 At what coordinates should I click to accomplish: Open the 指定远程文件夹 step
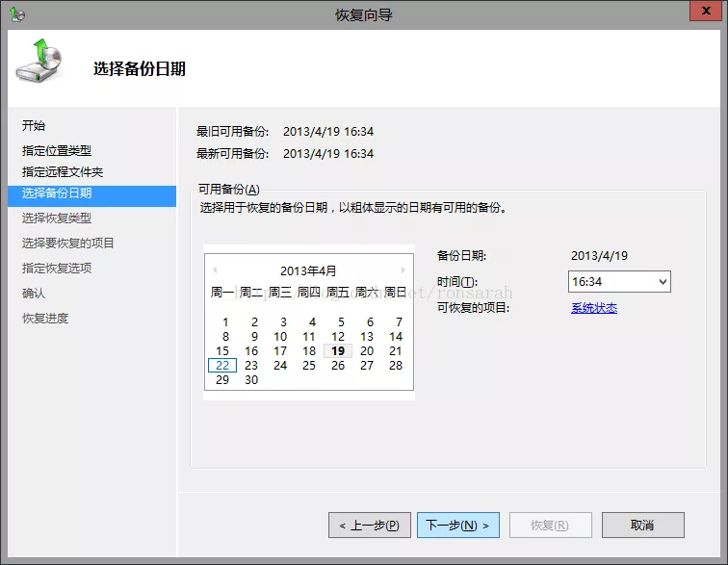[63, 172]
